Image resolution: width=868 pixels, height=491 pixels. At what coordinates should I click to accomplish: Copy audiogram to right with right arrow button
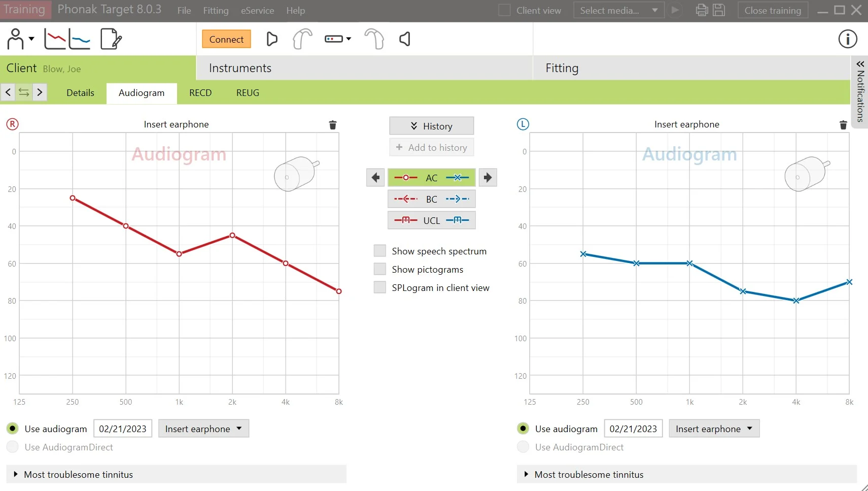(488, 178)
